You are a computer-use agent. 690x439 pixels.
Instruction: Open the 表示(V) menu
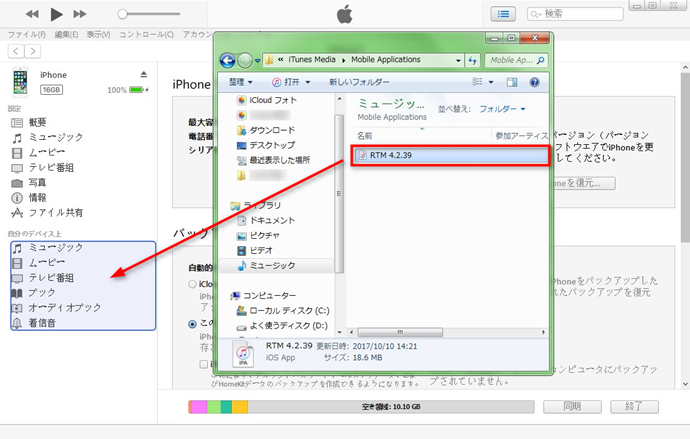[x=99, y=34]
